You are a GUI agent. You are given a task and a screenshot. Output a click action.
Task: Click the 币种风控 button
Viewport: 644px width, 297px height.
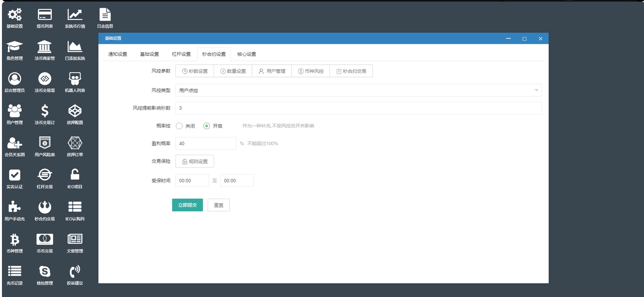[311, 71]
